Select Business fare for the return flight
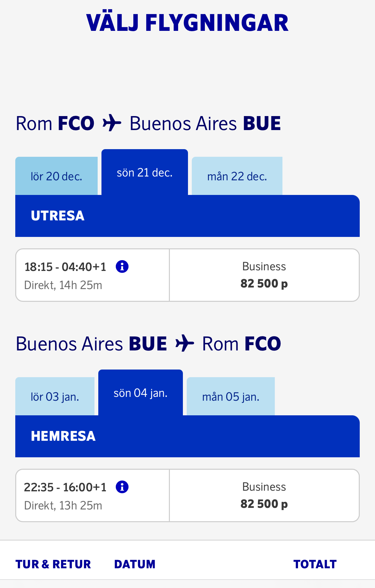 click(x=264, y=495)
